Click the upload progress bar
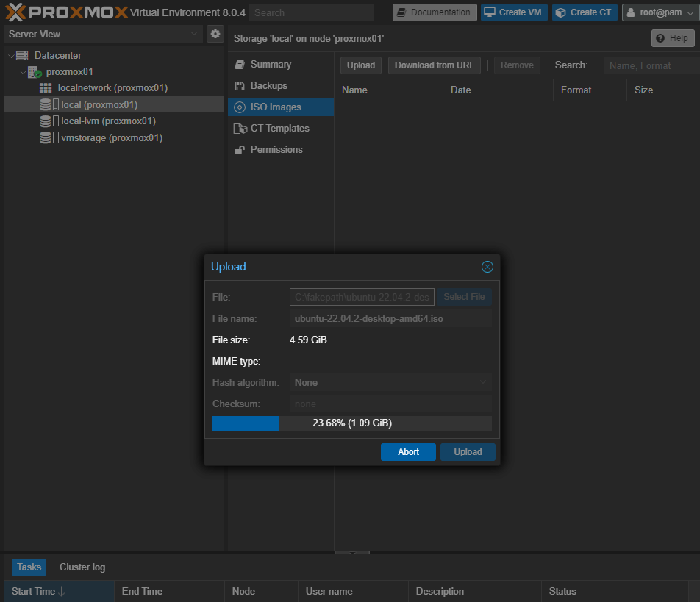The width and height of the screenshot is (700, 602). coord(351,423)
